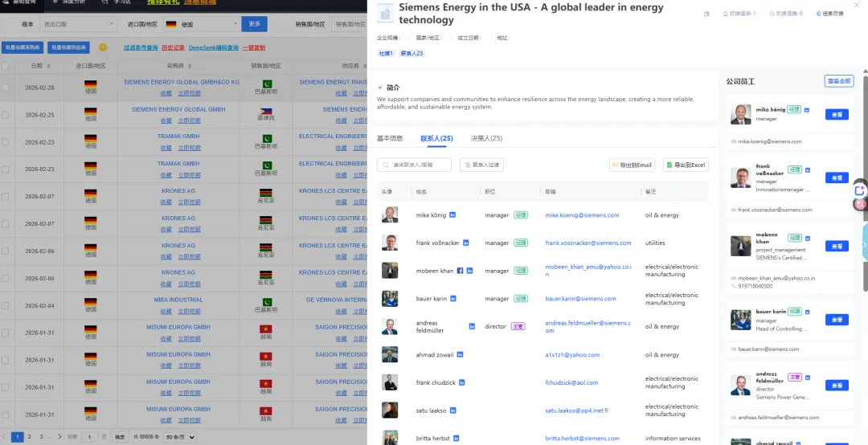Tick the checkbox for the 2026-02-28 row

click(x=5, y=88)
